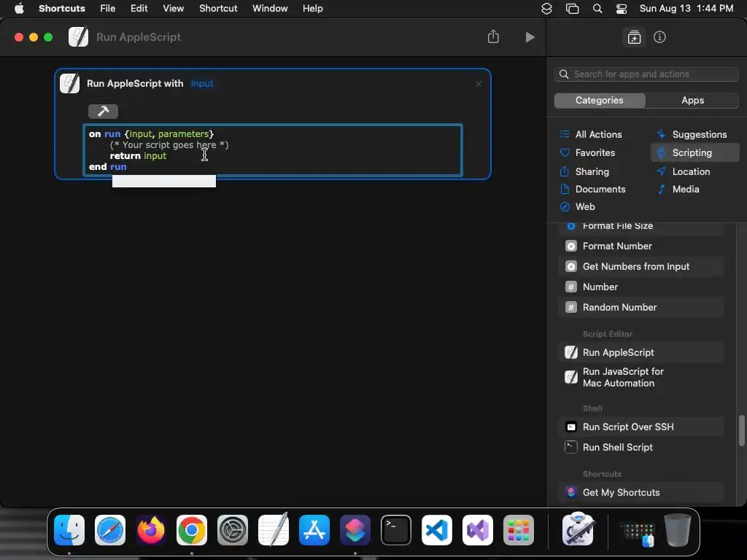Choose the Number action

tap(640, 287)
